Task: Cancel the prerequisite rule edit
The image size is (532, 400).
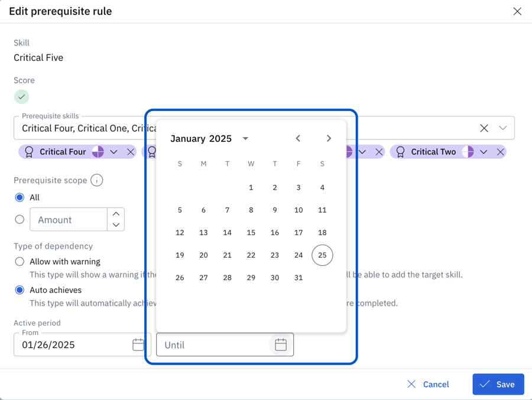Action: click(x=428, y=385)
